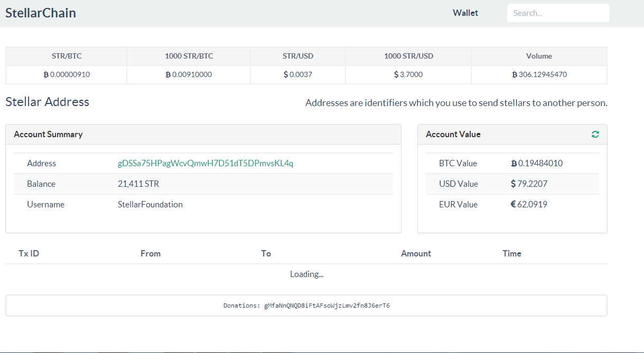Focus the Search input field
The height and width of the screenshot is (353, 644).
tap(558, 13)
